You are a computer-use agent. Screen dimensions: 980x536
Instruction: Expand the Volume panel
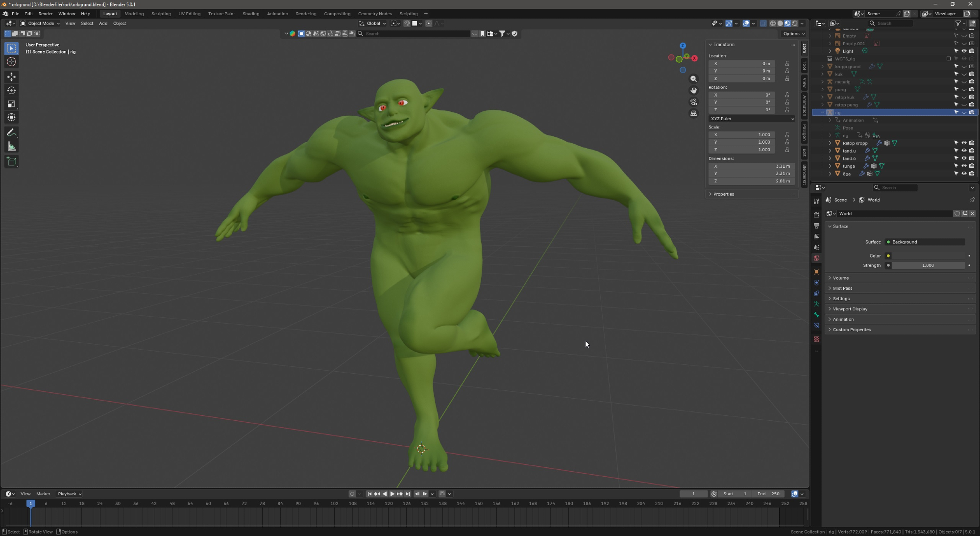841,278
